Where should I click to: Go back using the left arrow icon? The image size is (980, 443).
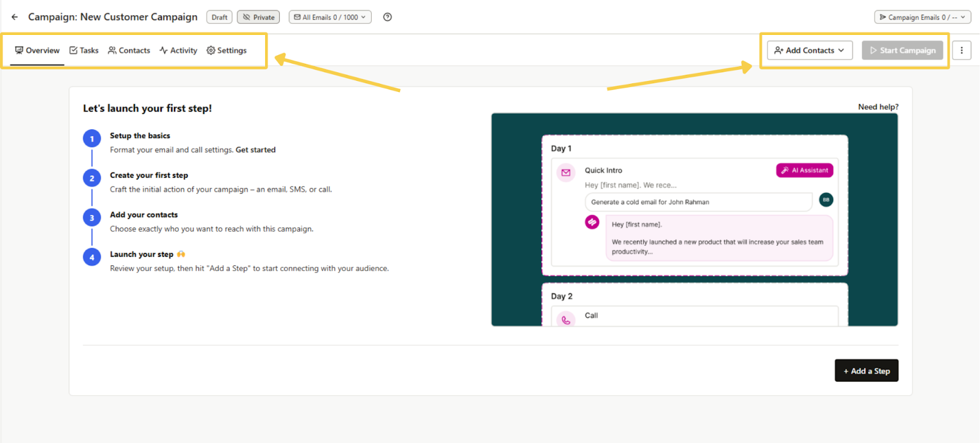tap(15, 17)
